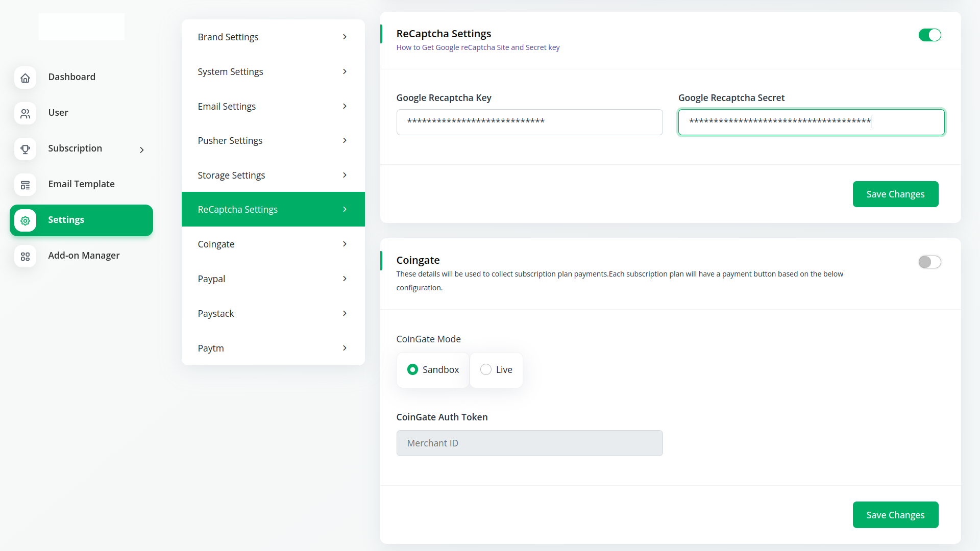Disable the ReCaptcha Settings toggle
Viewport: 980px width, 551px height.
[929, 35]
